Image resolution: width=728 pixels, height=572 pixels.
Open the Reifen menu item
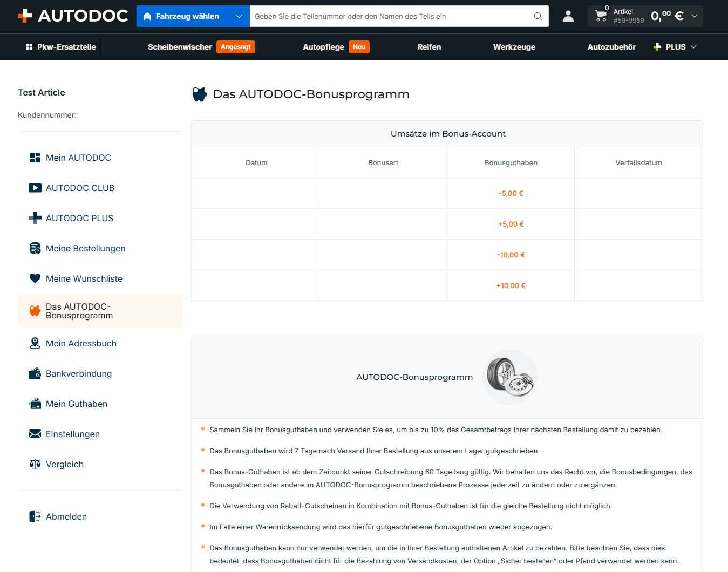[x=429, y=47]
